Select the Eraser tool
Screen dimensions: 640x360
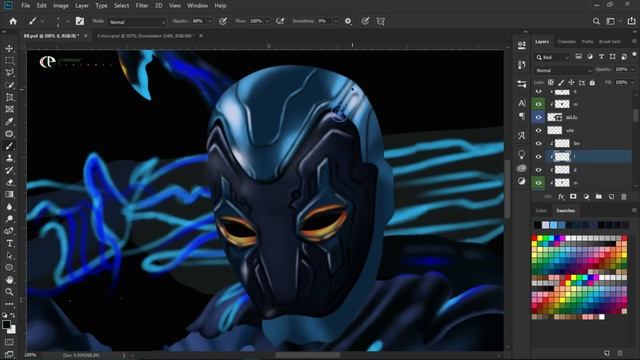[x=9, y=182]
